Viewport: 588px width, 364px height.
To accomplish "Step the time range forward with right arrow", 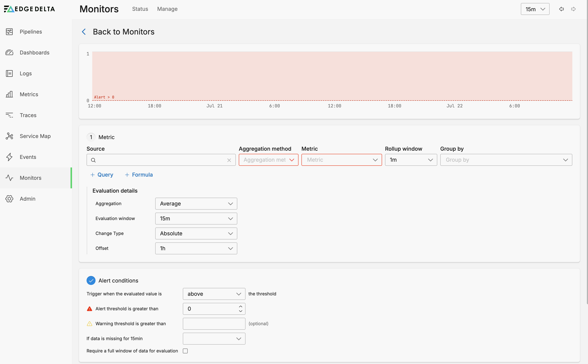I will point(573,9).
